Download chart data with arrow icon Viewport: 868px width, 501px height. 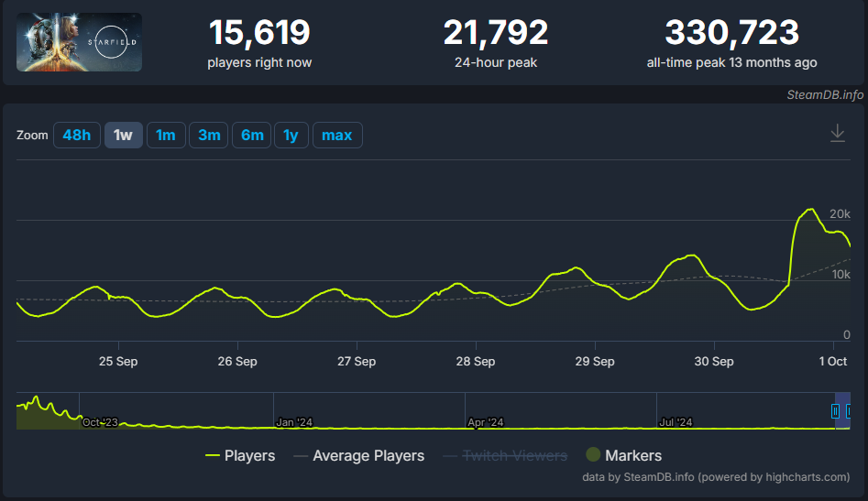click(838, 134)
